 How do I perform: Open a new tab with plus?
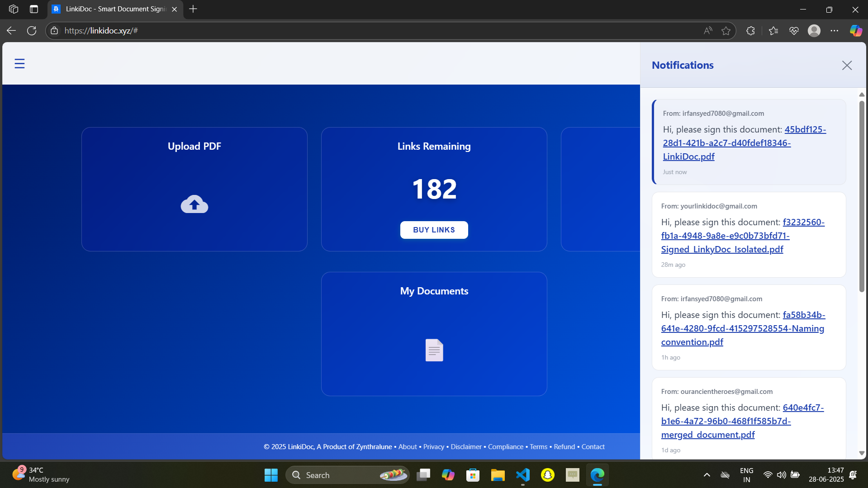[193, 9]
